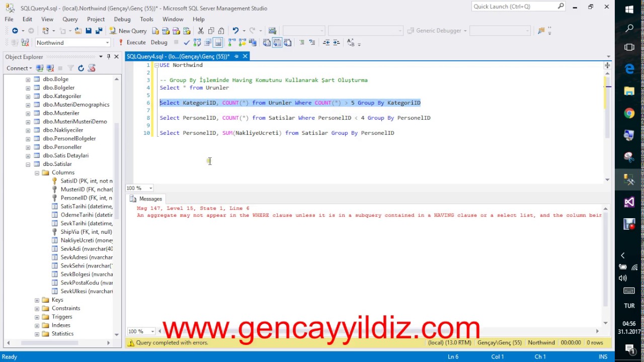The width and height of the screenshot is (644, 362).
Task: Open Chrome from the taskbar
Action: point(629,113)
